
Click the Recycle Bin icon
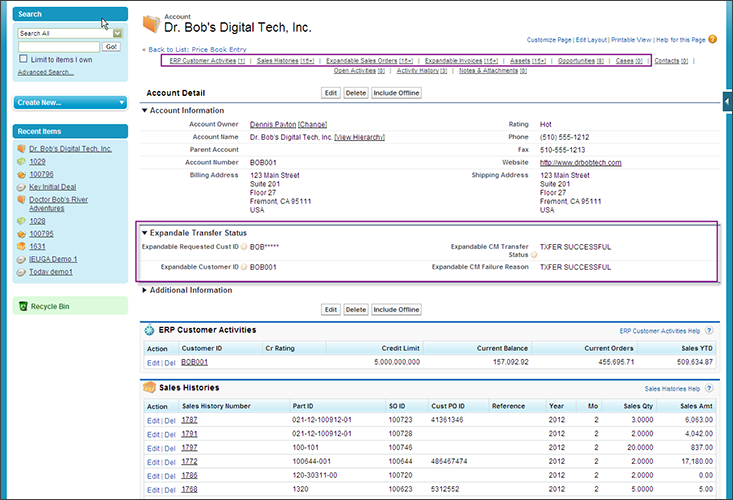tap(22, 306)
